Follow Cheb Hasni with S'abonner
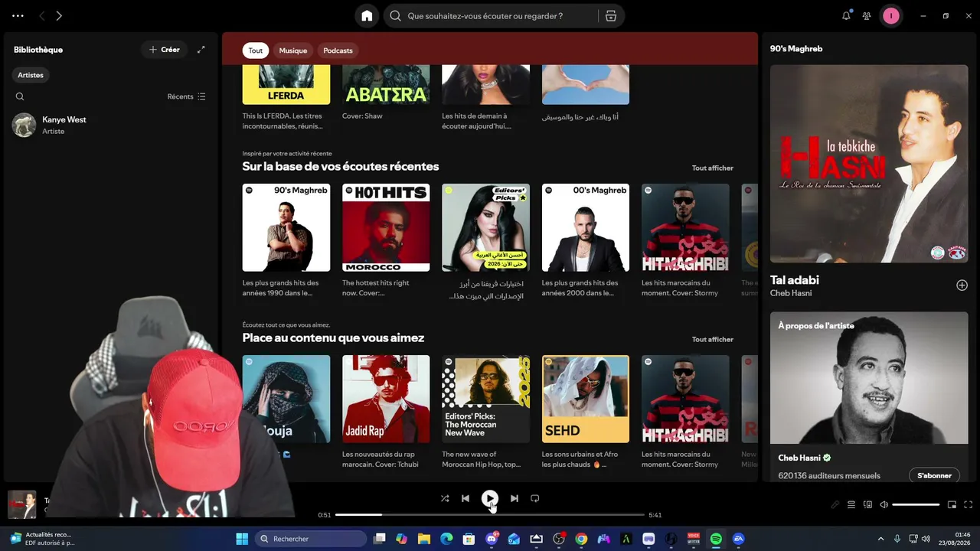Image resolution: width=980 pixels, height=551 pixels. click(x=934, y=475)
